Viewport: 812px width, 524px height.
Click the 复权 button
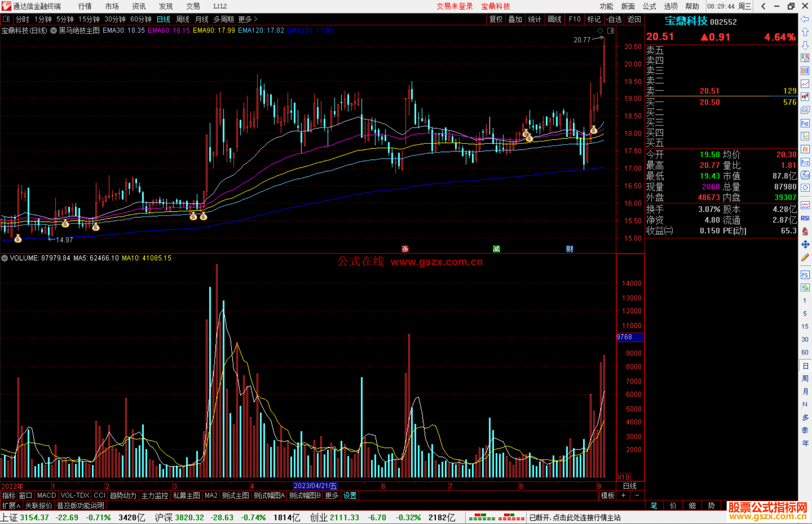coord(495,19)
